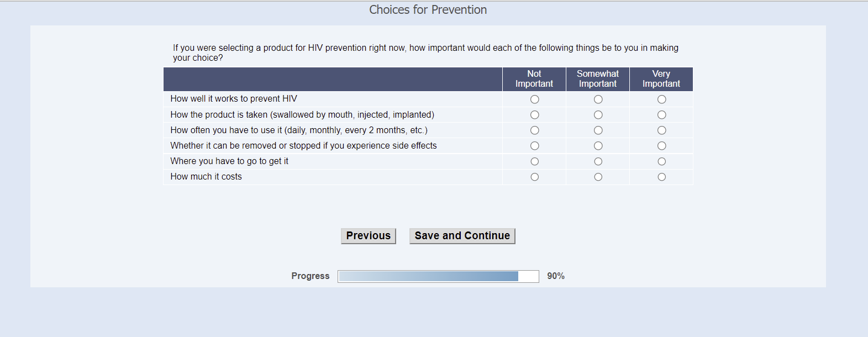
Task: Select Not Important for where you get it
Action: tap(534, 161)
